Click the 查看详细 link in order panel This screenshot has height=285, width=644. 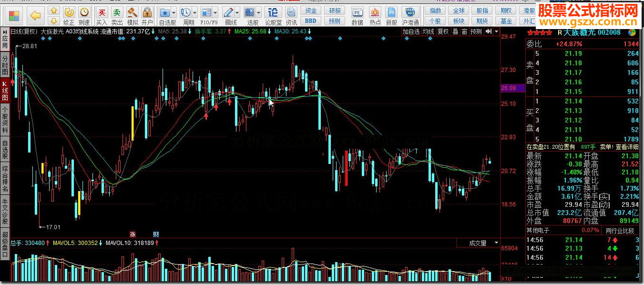tap(627, 147)
